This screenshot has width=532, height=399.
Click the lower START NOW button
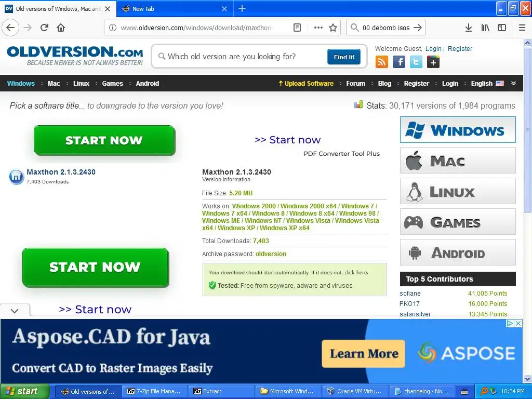point(96,267)
